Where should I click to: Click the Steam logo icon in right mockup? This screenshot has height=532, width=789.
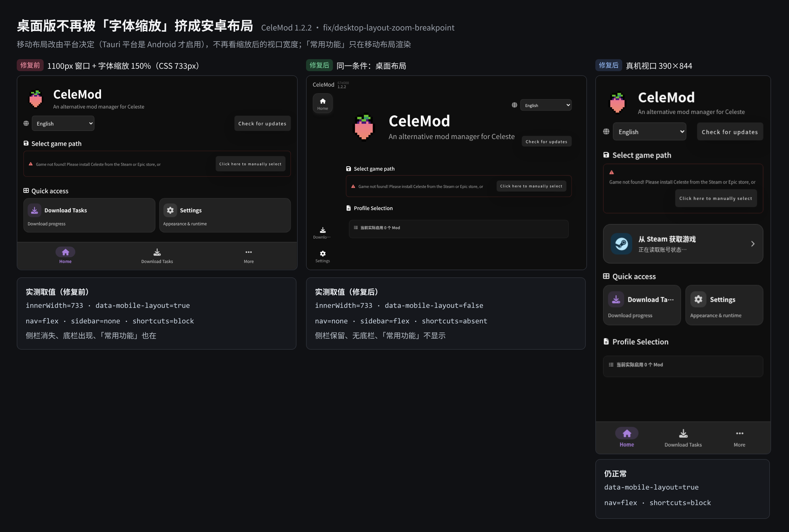point(621,244)
